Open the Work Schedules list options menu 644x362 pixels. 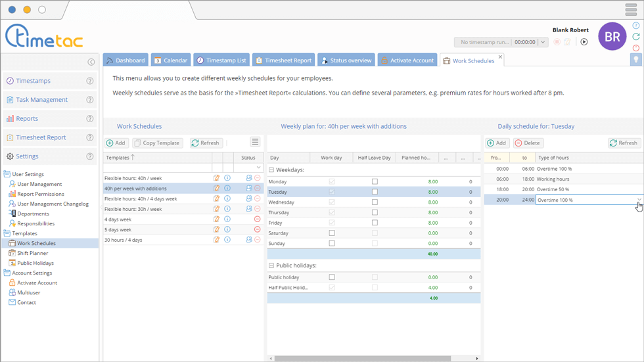tap(255, 143)
